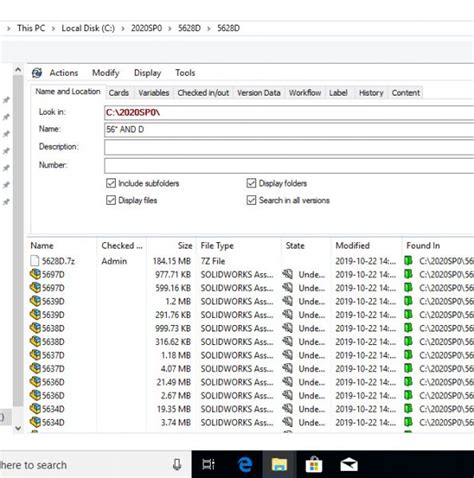Expand the chevron after Local Disk (C:)
Screen dimensions: 474x478
pos(123,28)
